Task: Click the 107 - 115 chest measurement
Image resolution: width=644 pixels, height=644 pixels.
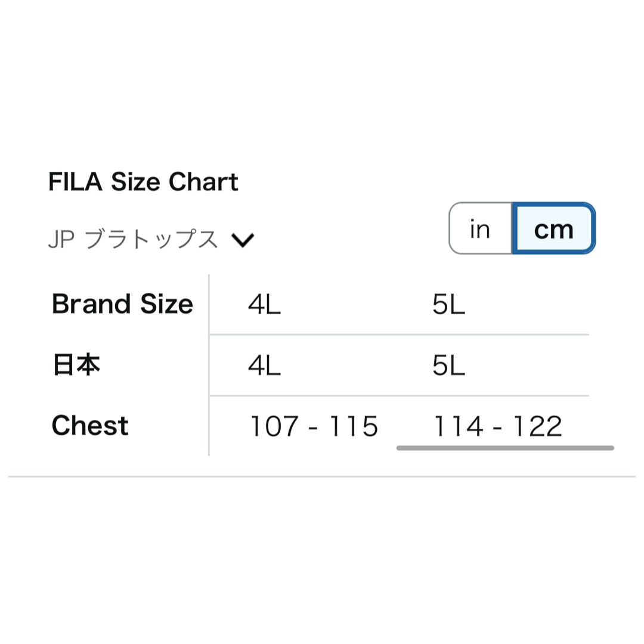Action: [314, 426]
